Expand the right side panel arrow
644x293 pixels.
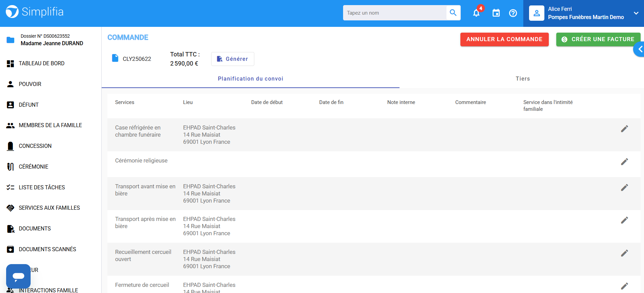pyautogui.click(x=640, y=50)
